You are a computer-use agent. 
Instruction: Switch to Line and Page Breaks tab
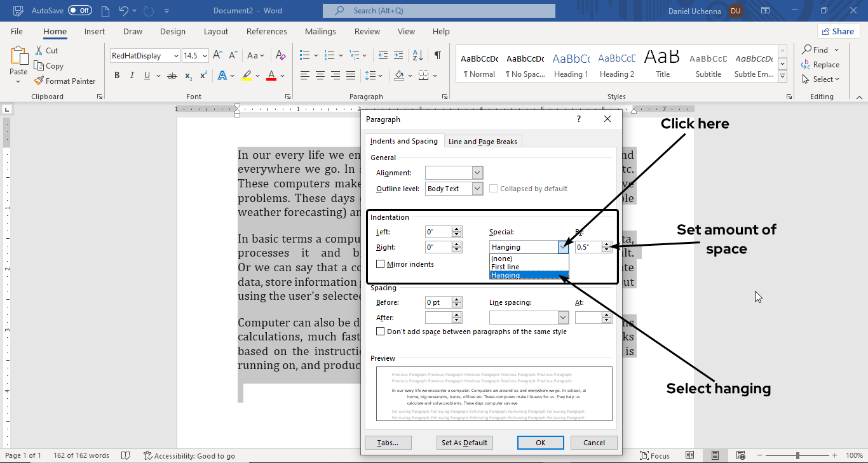click(483, 142)
